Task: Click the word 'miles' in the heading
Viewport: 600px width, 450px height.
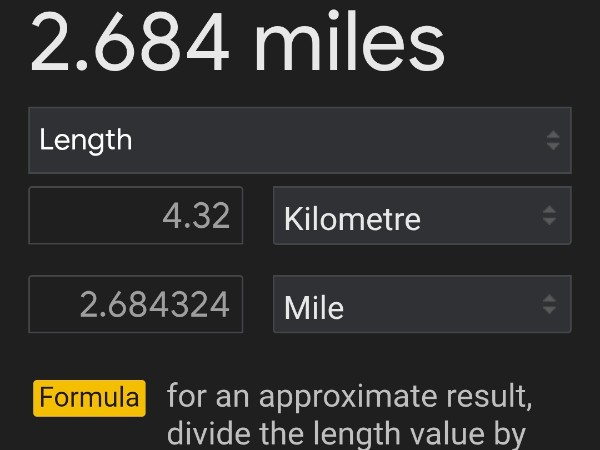Action: 349,42
